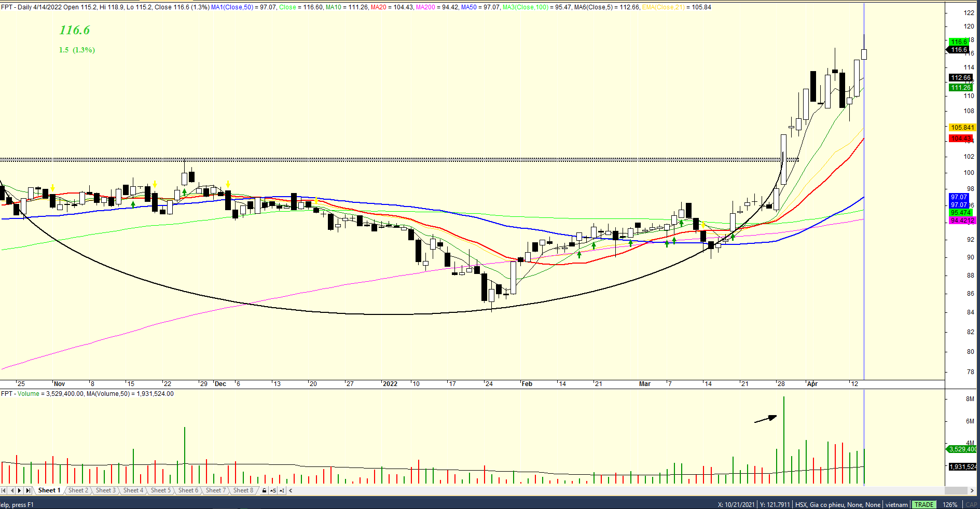The image size is (980, 509).
Task: Click the red 104.43 MA20 price label
Action: tap(960, 139)
